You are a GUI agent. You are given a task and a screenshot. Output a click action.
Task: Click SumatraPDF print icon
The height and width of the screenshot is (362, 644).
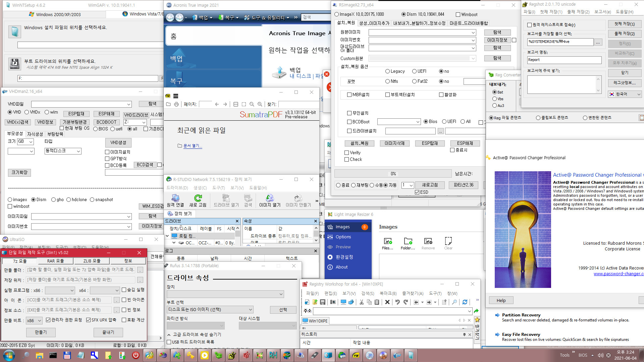coord(176,104)
